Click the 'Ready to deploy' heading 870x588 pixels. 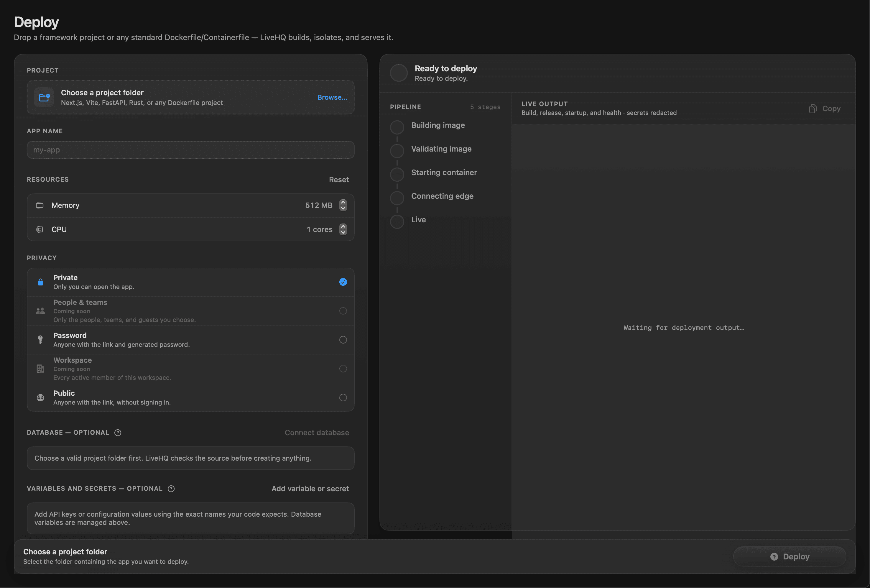[446, 68]
